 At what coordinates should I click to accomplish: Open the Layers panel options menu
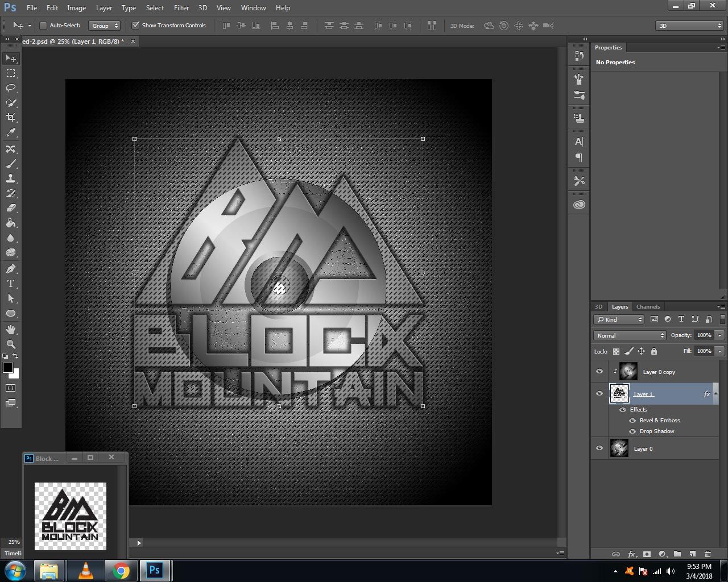[x=721, y=307]
